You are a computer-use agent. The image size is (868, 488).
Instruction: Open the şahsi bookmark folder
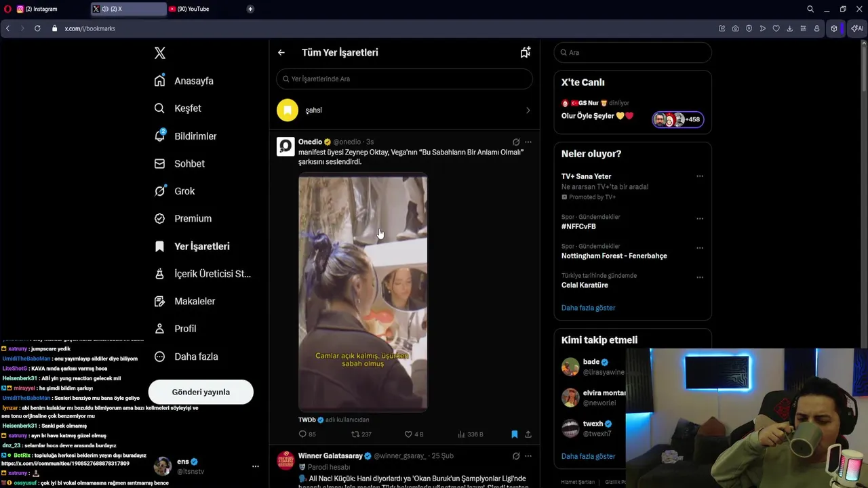coord(404,110)
